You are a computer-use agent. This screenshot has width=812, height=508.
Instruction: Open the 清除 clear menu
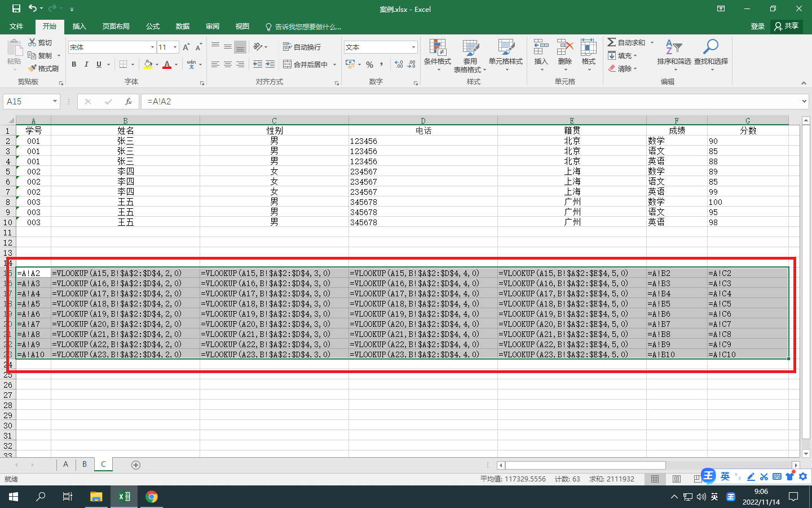[x=623, y=68]
